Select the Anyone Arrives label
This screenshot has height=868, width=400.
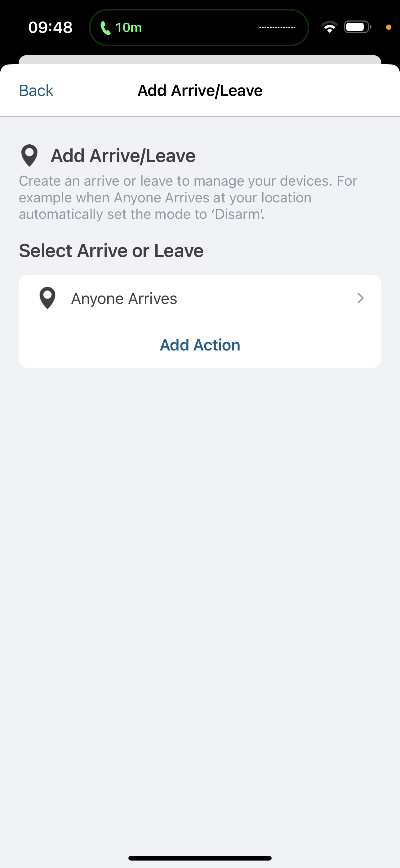click(124, 299)
